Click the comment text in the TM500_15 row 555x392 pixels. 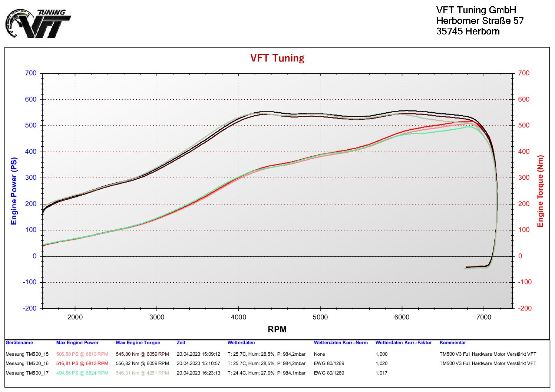pyautogui.click(x=488, y=354)
